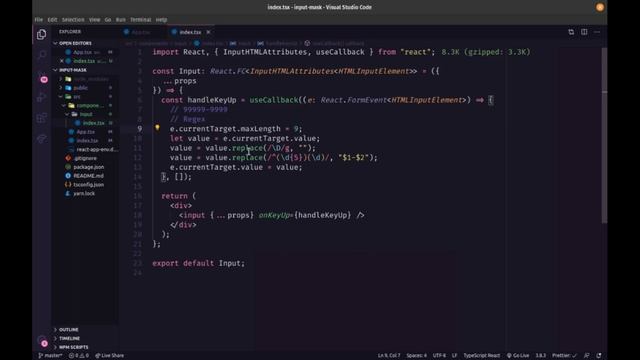The image size is (640, 360).
Task: Click the Ln 9, Col 7 cursor position
Action: pos(389,356)
